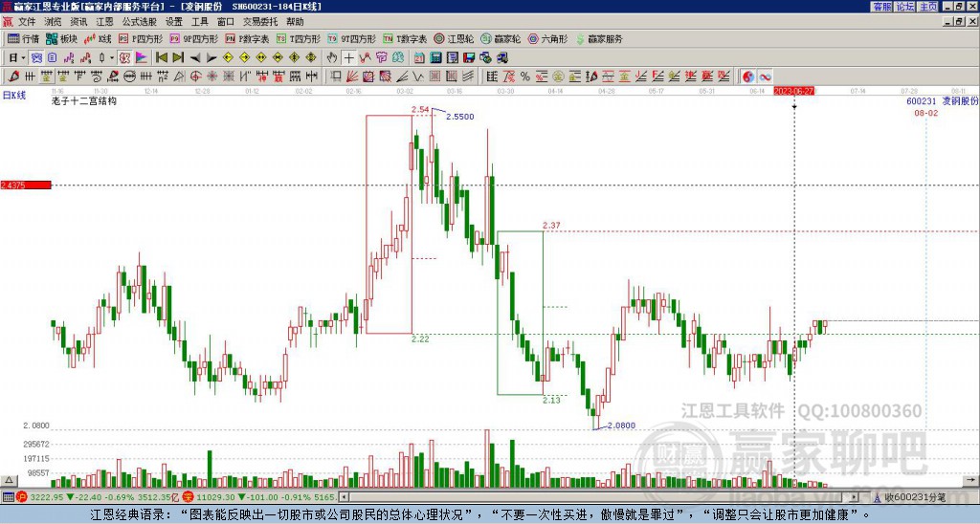Open the 公式选股 menu
The width and height of the screenshot is (980, 524).
(x=140, y=22)
